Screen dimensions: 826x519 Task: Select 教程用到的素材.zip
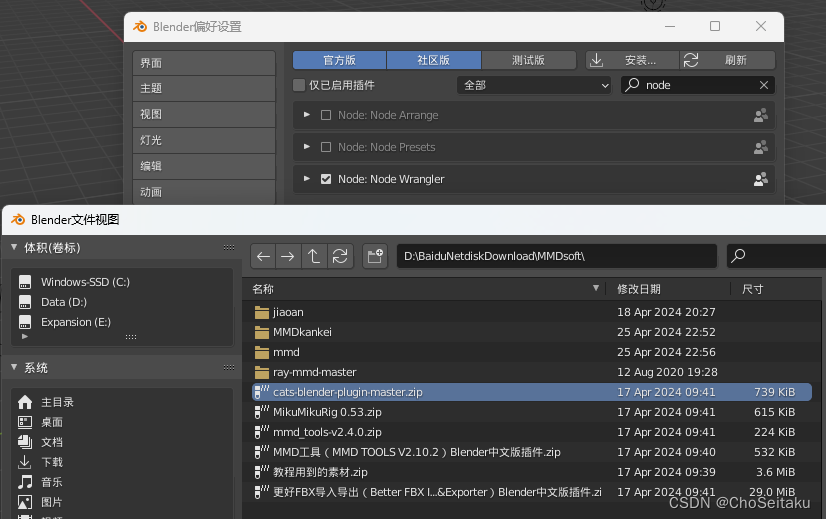pos(532,473)
